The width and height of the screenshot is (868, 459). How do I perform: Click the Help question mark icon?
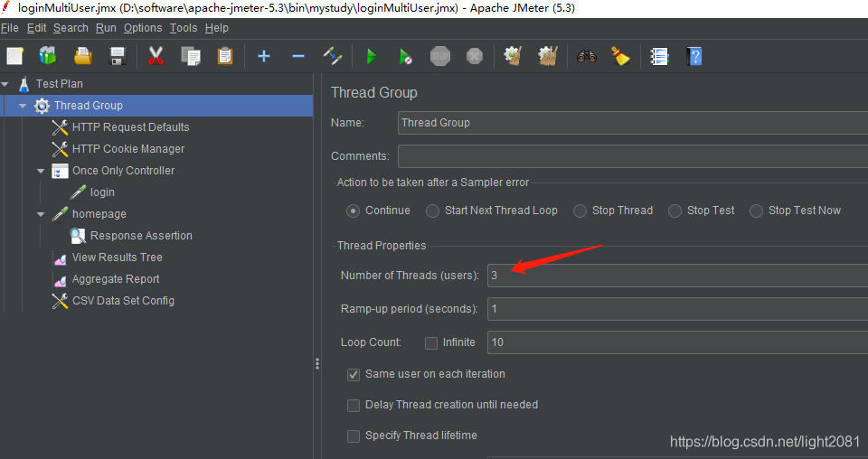pyautogui.click(x=693, y=56)
